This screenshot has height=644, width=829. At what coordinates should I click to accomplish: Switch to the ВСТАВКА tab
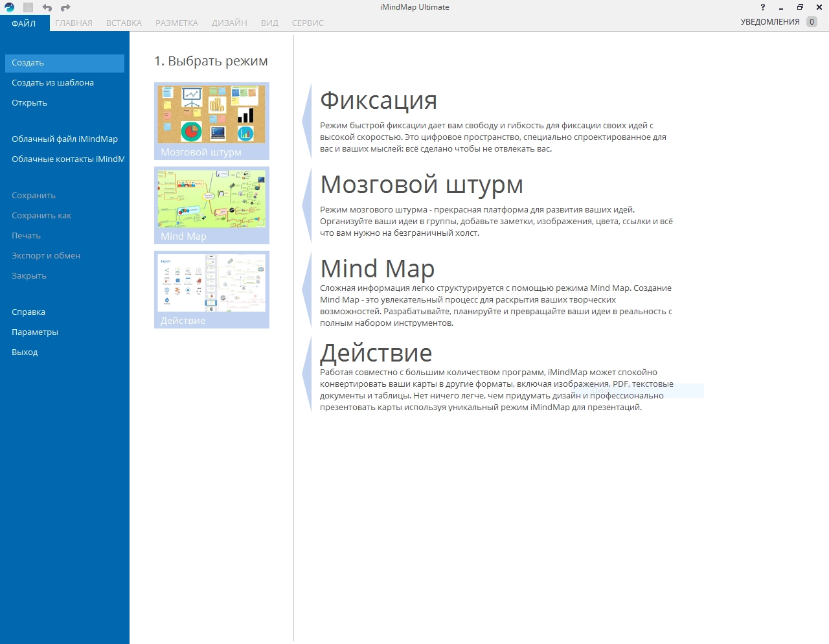[124, 23]
